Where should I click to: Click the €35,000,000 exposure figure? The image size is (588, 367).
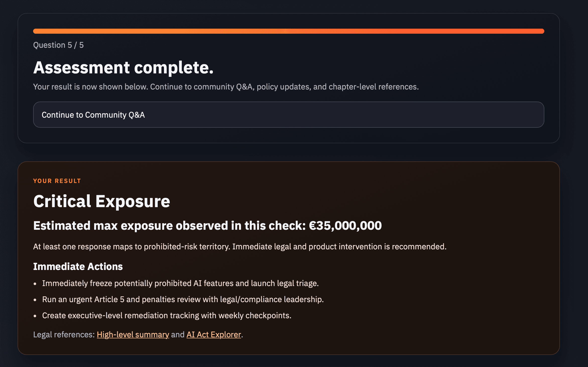click(346, 225)
